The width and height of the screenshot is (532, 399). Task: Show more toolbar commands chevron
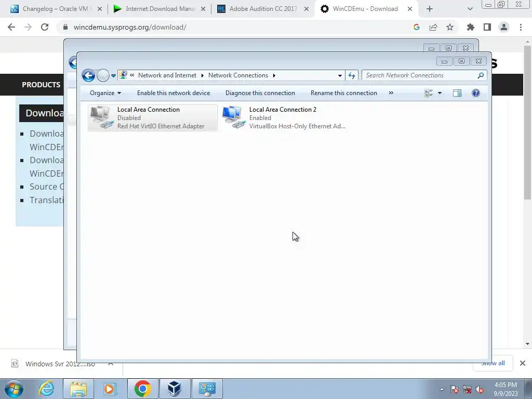[x=391, y=93]
